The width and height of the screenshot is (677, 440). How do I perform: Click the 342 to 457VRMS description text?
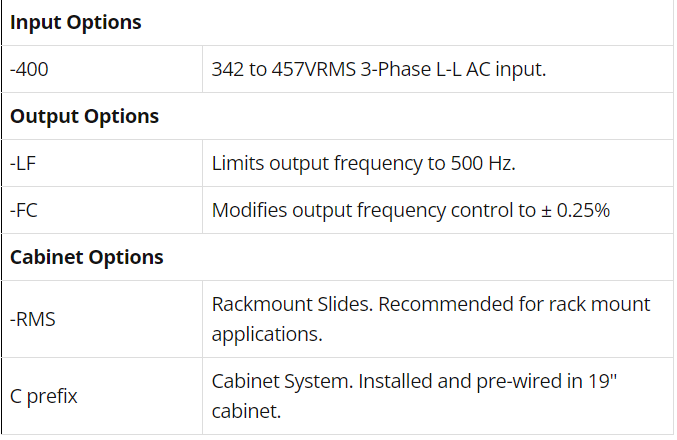(379, 69)
